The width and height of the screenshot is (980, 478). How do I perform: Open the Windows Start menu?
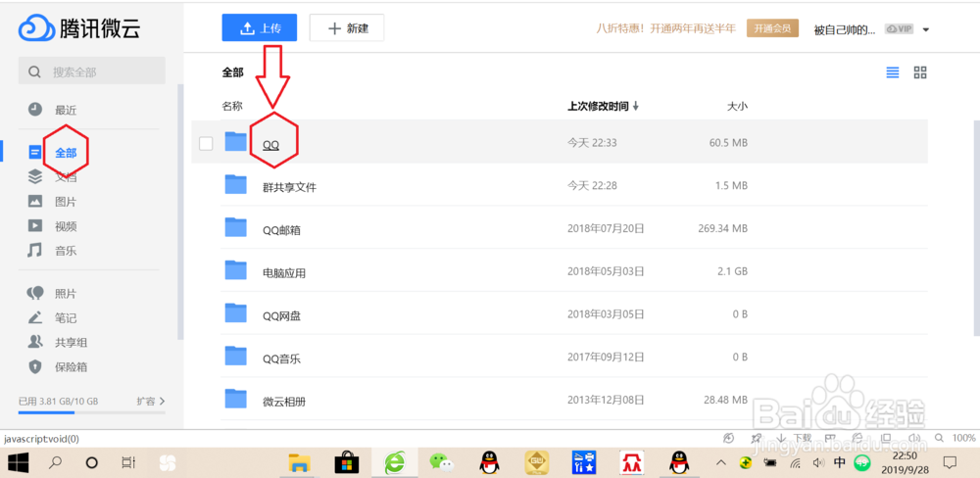(19, 463)
